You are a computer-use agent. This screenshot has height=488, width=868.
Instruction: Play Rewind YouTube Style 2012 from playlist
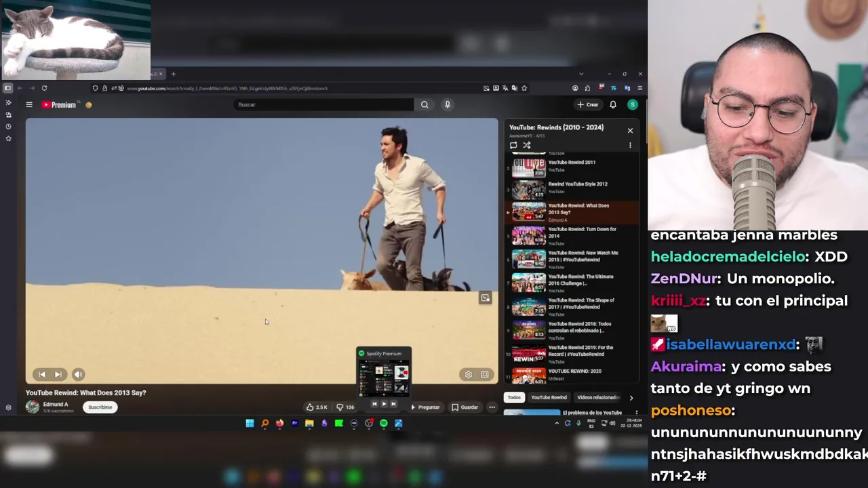click(x=572, y=189)
